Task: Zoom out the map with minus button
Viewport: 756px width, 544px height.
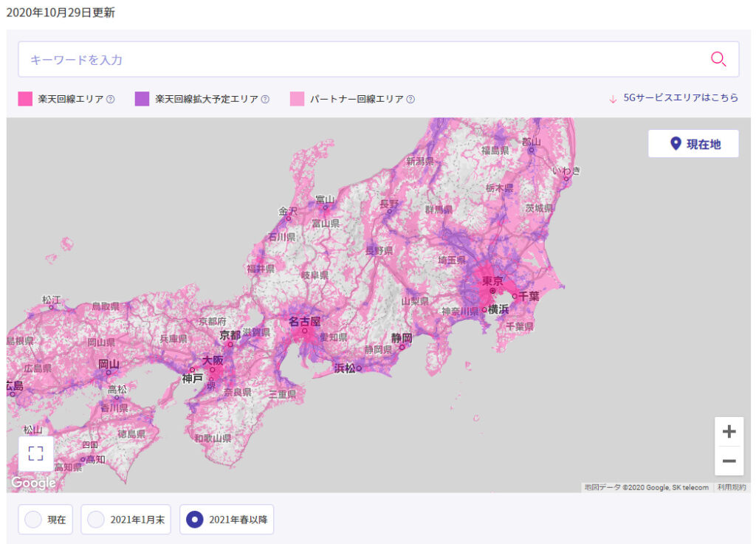Action: [729, 461]
